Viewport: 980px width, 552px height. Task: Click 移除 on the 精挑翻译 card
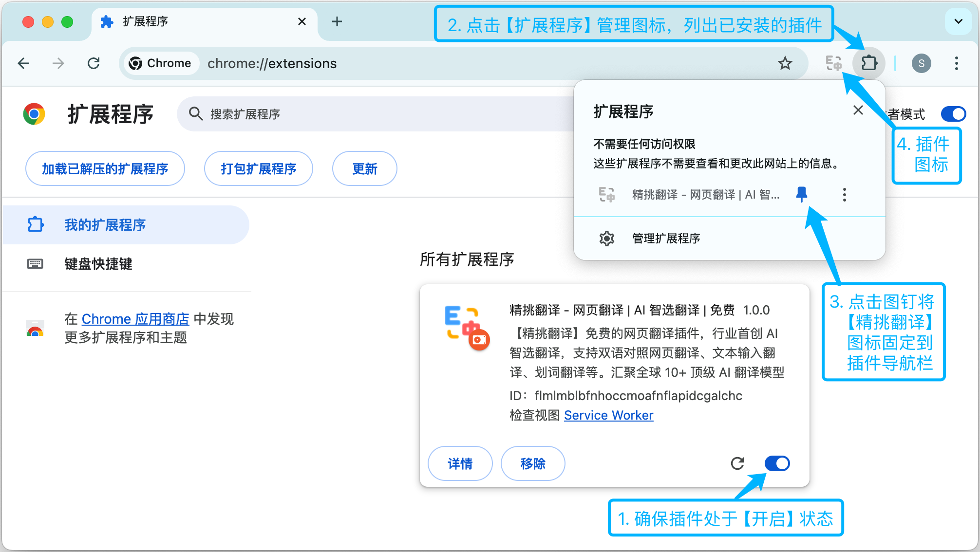tap(533, 463)
